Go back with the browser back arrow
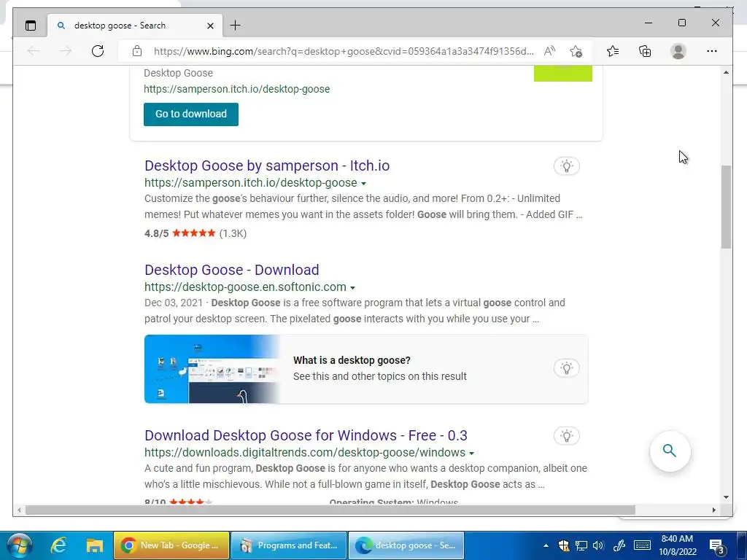 tap(34, 51)
